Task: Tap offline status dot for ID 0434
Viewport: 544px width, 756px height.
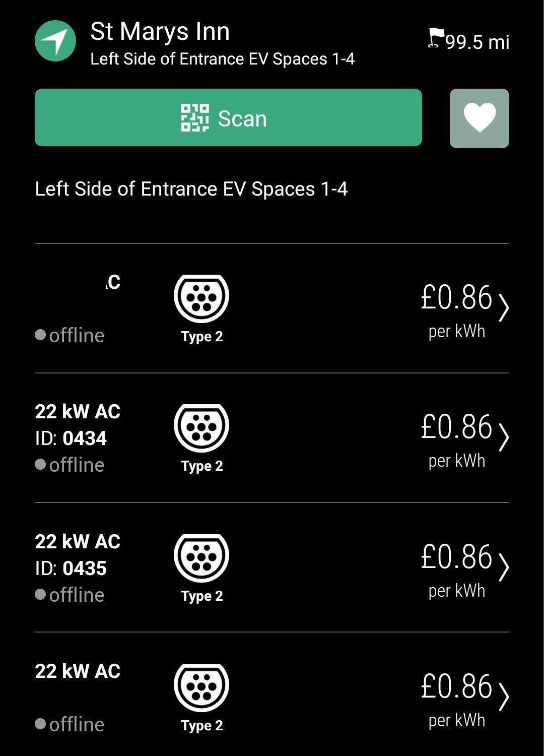Action: click(x=40, y=464)
